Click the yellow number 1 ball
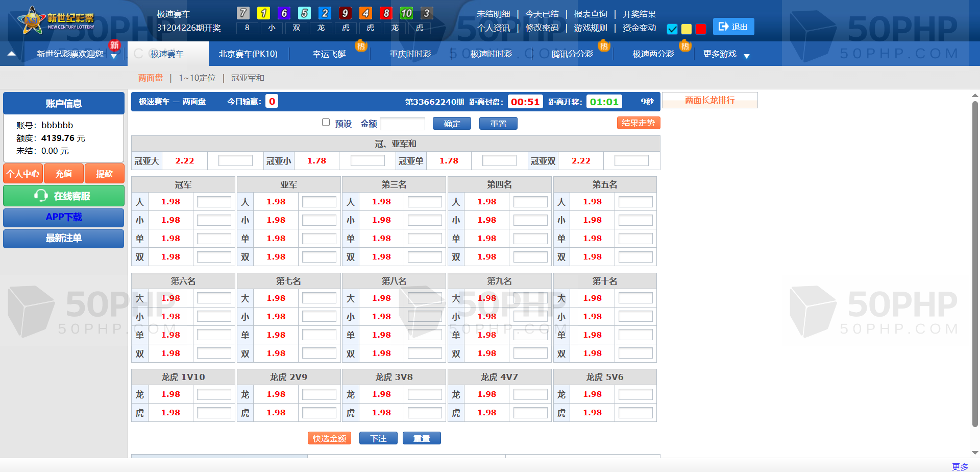 click(263, 13)
